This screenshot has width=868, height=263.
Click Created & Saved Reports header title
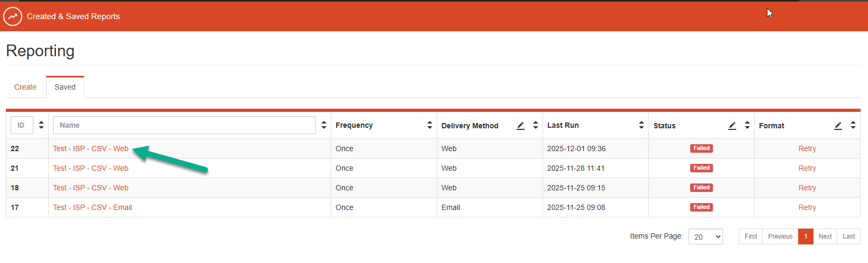(74, 16)
